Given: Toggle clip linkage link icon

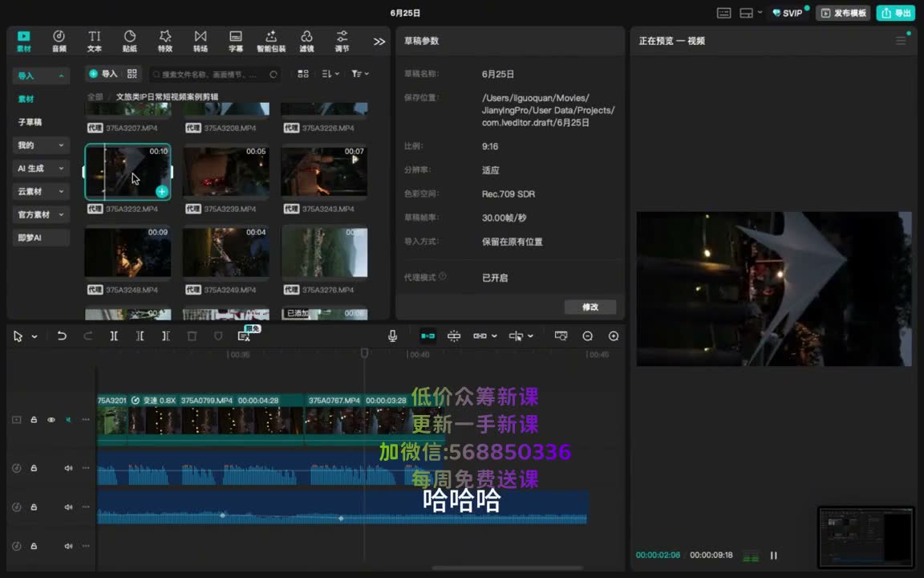Looking at the screenshot, I should pos(480,336).
